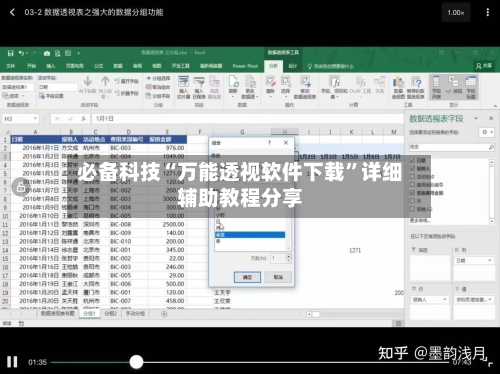Click the drill down (向下钻取) arrow icon

[x=88, y=81]
